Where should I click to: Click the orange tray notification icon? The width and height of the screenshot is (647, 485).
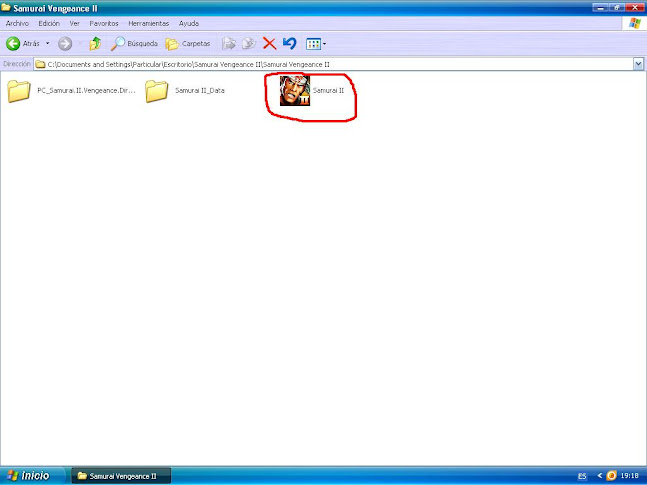(x=612, y=476)
